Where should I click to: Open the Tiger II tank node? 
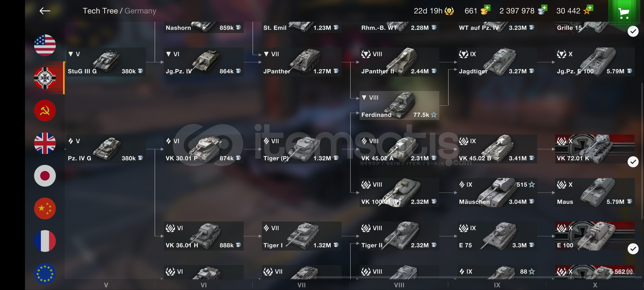(399, 236)
